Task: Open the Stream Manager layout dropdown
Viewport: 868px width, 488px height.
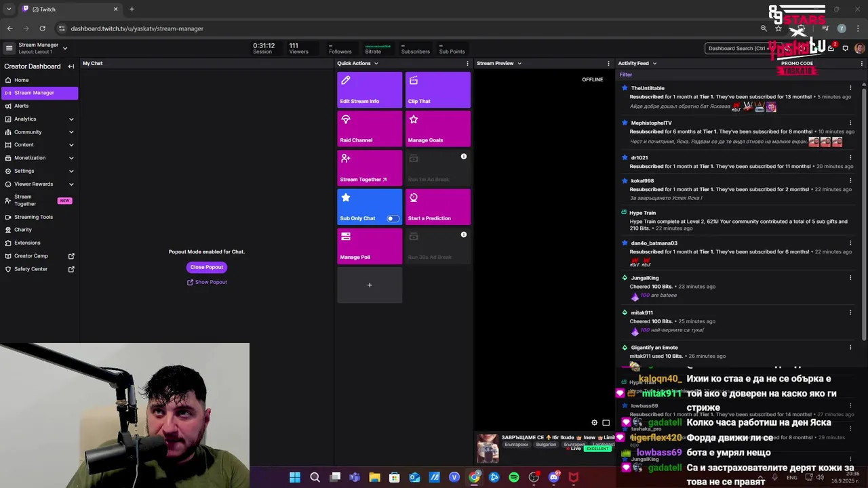Action: coord(65,48)
